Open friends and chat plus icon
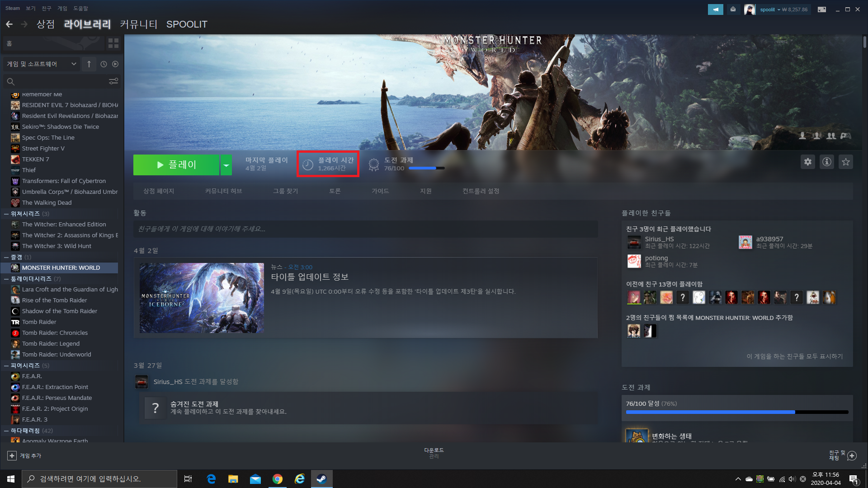This screenshot has width=868, height=488. 852,455
